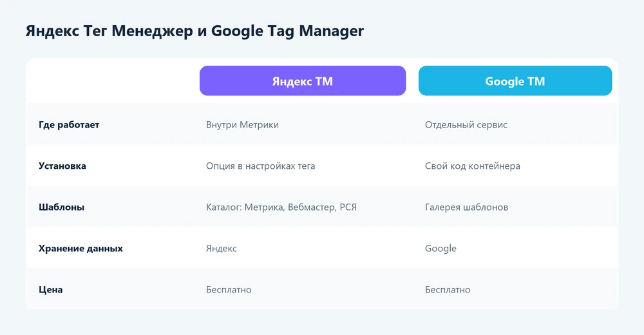Click the 'Хранение данных' row label
This screenshot has width=644, height=335.
pos(80,248)
